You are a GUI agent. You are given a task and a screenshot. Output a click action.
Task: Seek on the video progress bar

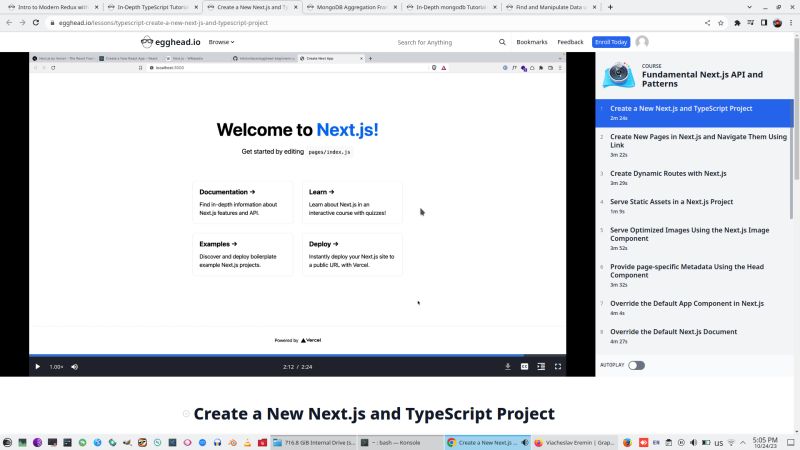click(x=297, y=355)
